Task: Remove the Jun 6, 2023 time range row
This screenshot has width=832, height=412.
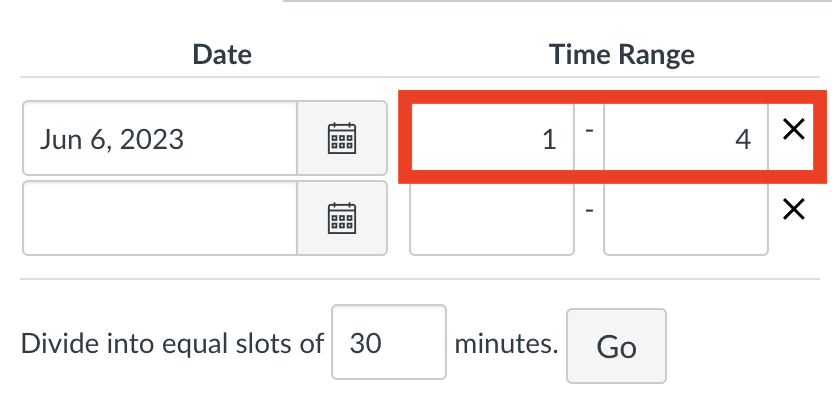Action: pos(794,130)
